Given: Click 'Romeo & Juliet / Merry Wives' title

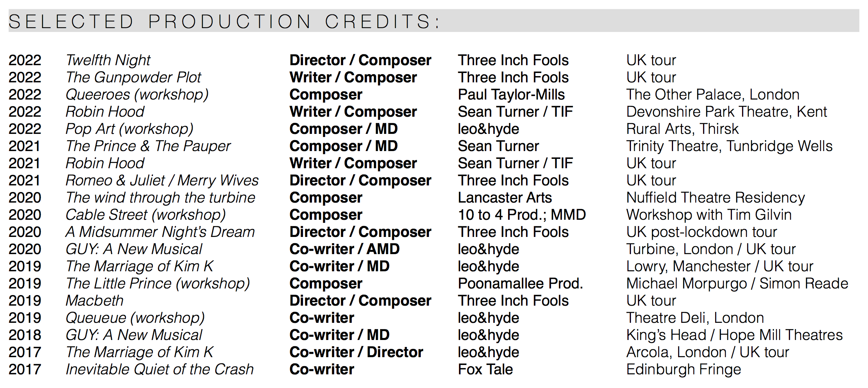Looking at the screenshot, I should (x=162, y=180).
